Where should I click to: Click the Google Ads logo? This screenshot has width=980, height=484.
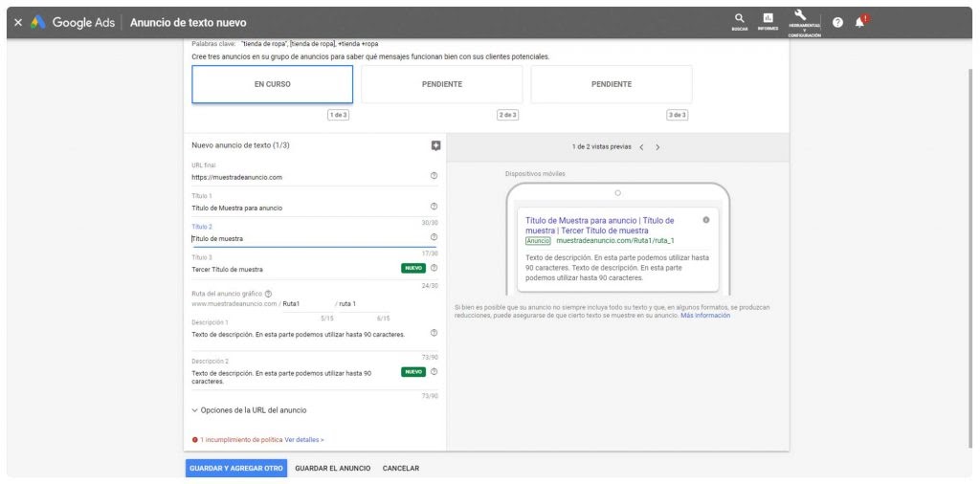(x=73, y=23)
